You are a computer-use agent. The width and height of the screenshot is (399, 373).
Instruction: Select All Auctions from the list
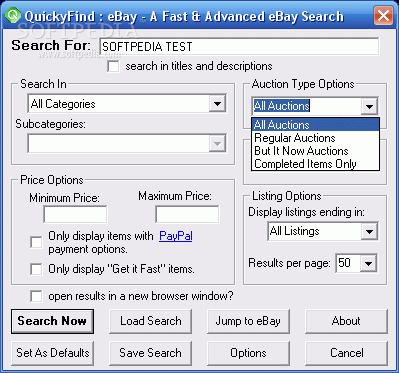coord(315,124)
